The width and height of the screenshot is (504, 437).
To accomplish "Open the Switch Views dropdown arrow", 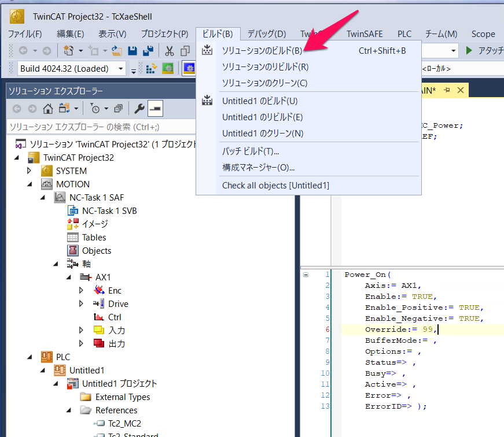I will point(76,109).
